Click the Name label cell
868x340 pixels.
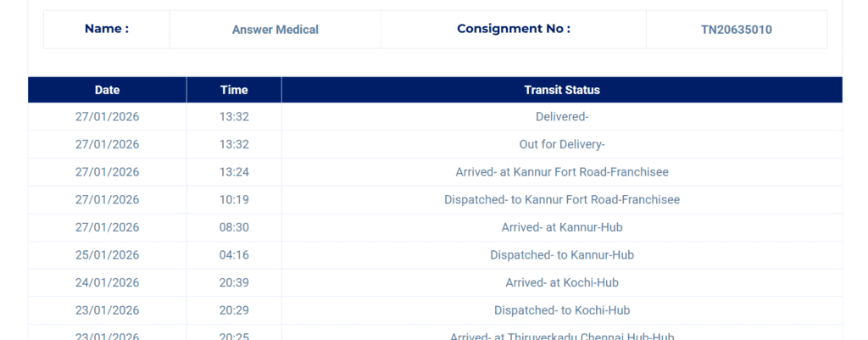tap(107, 29)
